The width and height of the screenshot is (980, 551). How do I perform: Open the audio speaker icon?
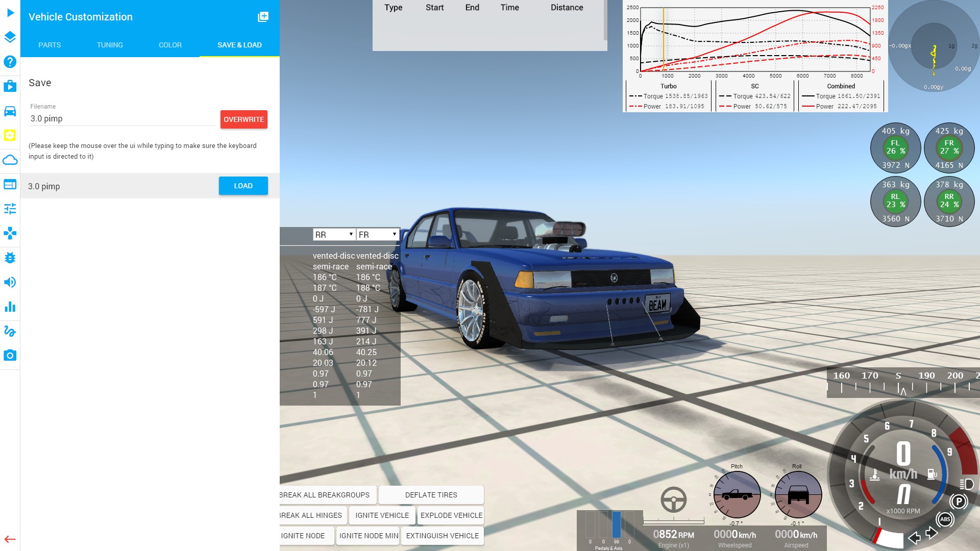(10, 282)
